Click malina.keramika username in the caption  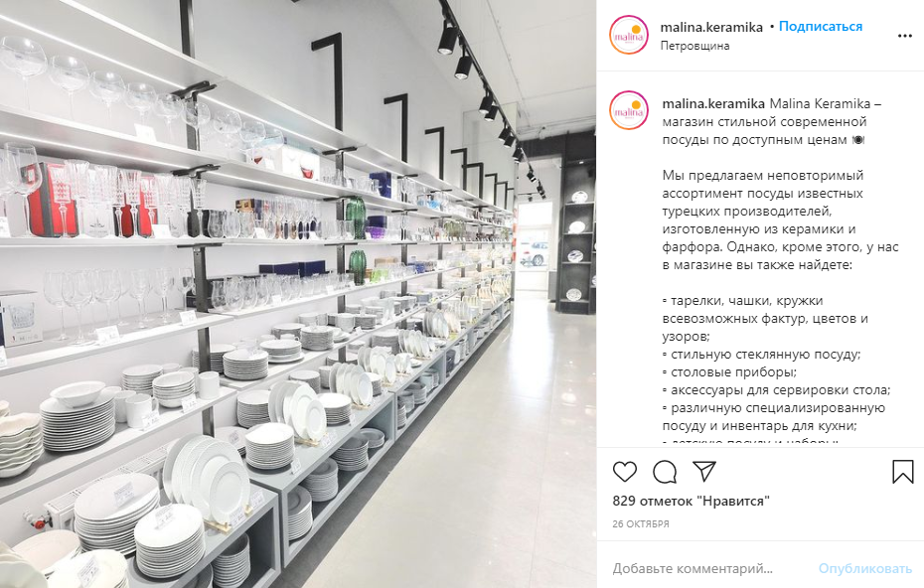tap(713, 103)
